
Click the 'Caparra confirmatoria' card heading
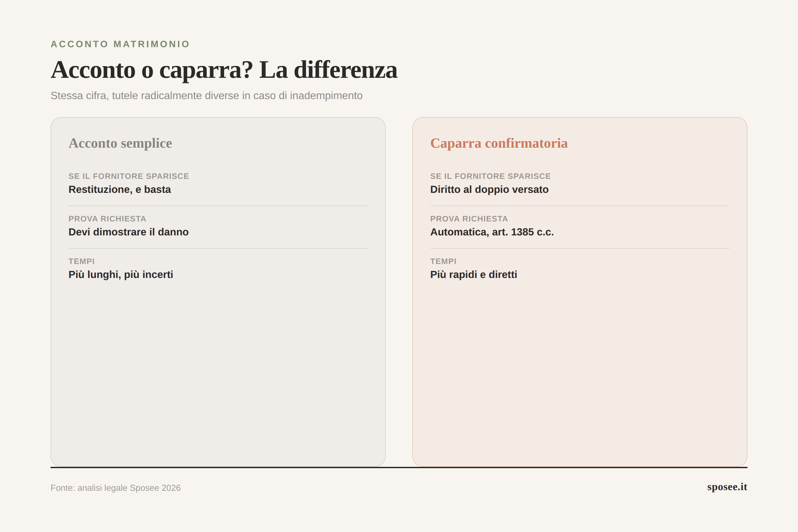(499, 143)
